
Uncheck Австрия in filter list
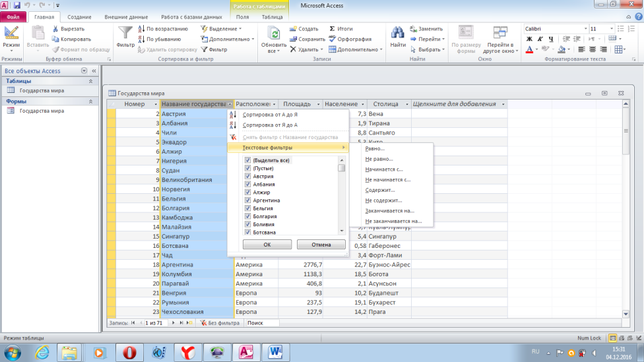(247, 176)
